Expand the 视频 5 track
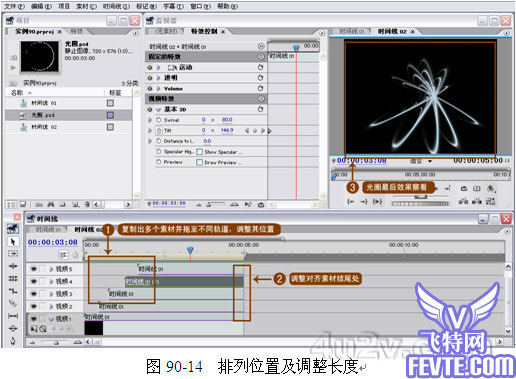 [x=51, y=269]
